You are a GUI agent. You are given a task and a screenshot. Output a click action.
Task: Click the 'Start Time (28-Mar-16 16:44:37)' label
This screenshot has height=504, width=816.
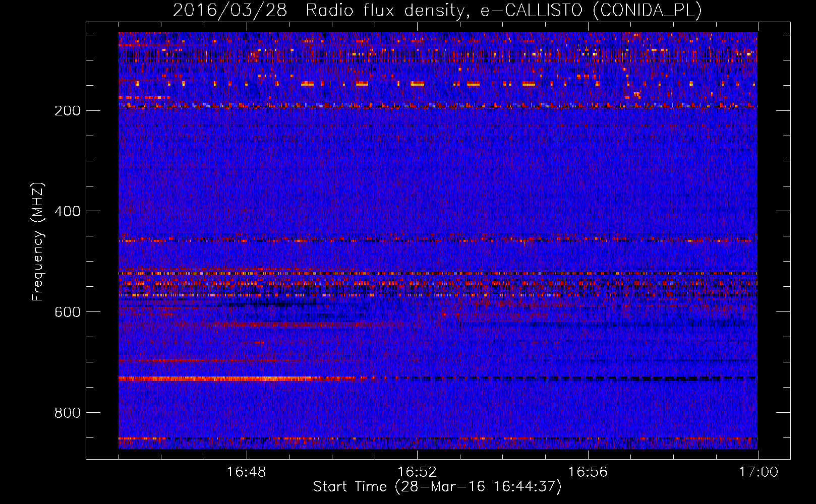pos(437,487)
